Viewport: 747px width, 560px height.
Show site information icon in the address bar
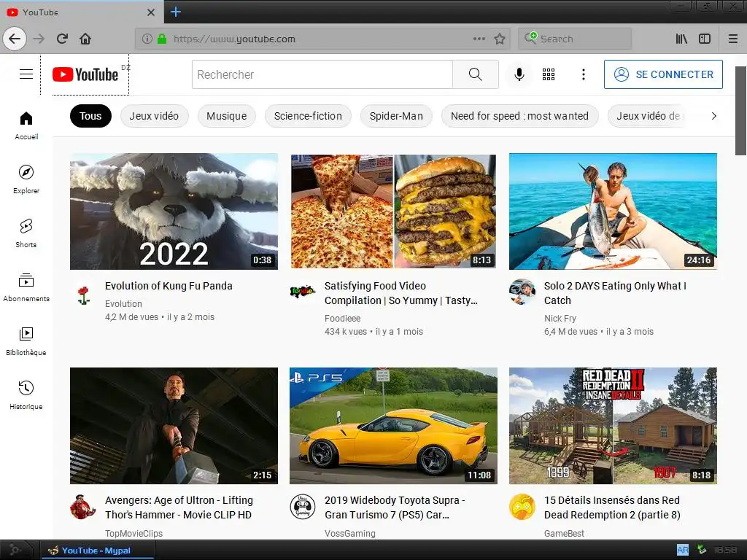[x=147, y=39]
